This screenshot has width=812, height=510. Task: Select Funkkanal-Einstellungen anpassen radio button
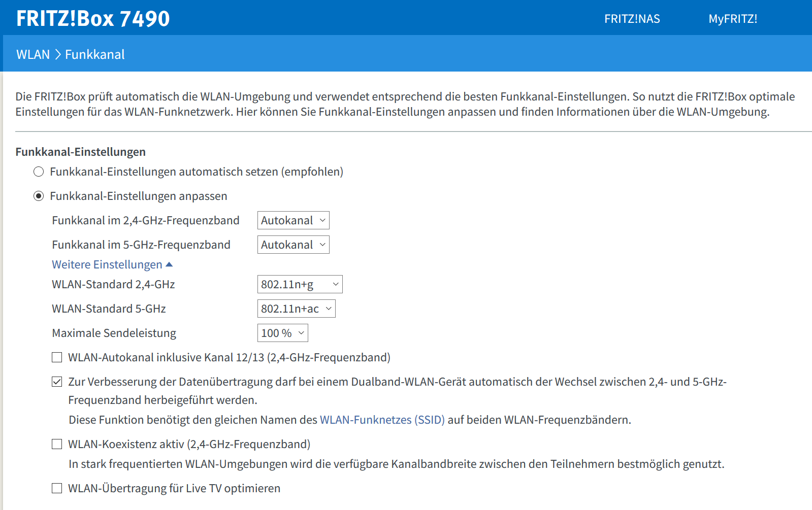[x=39, y=196]
